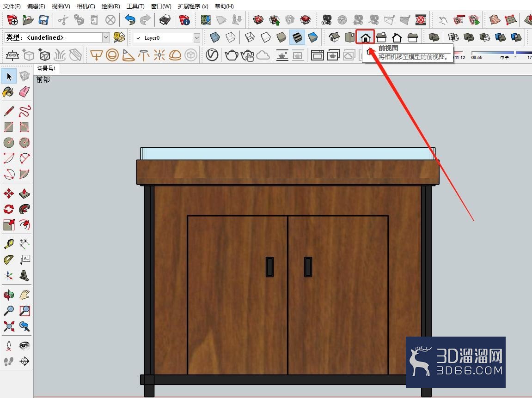This screenshot has height=398, width=532.
Task: Open the 工具(T) menu
Action: tap(135, 6)
